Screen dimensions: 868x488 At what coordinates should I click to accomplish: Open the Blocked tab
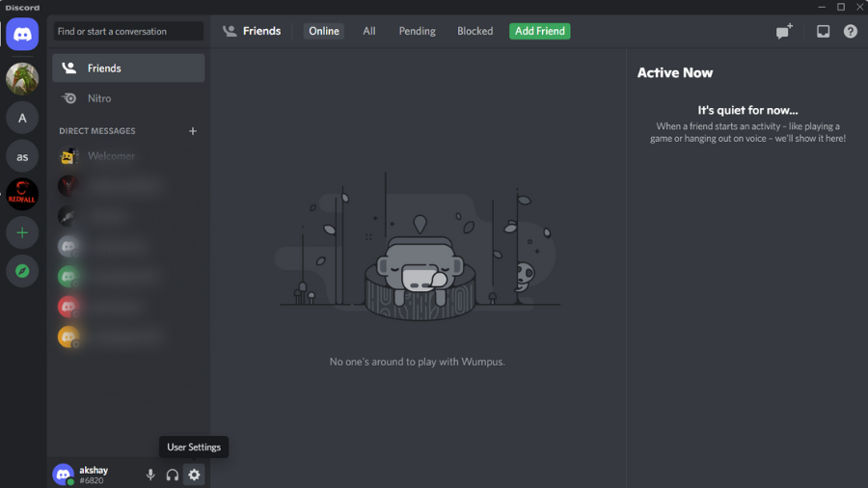point(475,31)
